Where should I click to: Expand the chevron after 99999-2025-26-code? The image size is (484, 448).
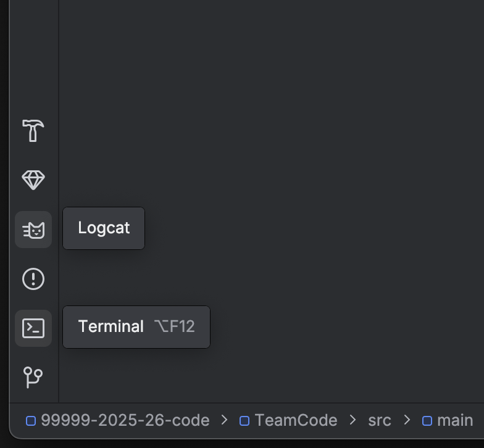tap(225, 420)
